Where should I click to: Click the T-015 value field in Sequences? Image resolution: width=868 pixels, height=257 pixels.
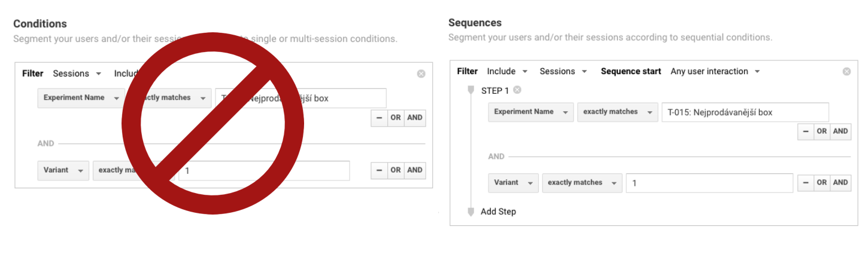745,112
